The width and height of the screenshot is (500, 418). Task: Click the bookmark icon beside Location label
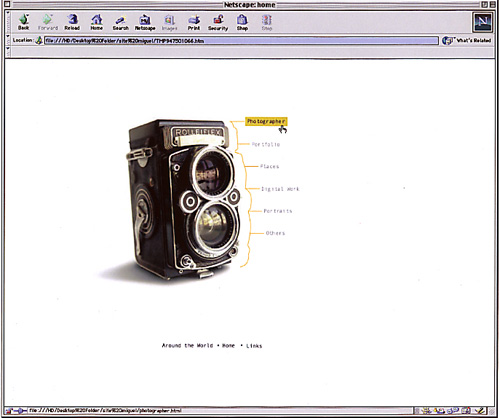click(39, 40)
